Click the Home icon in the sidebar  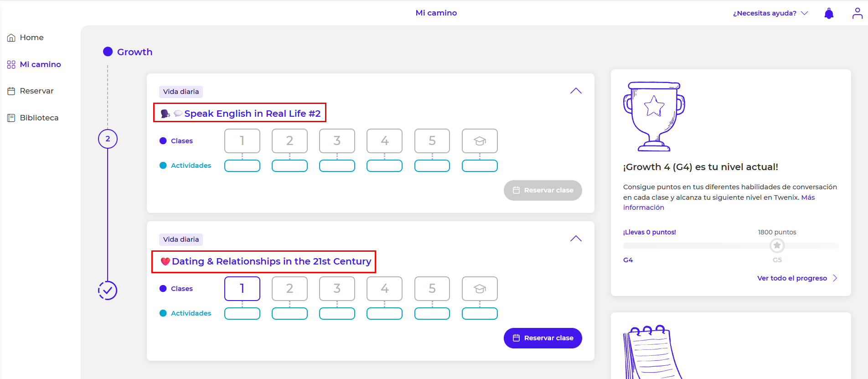pos(11,38)
